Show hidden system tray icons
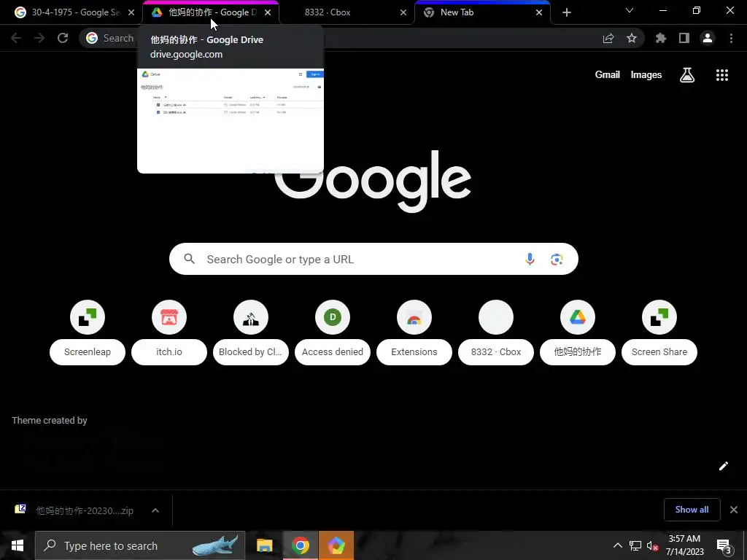 (x=617, y=545)
